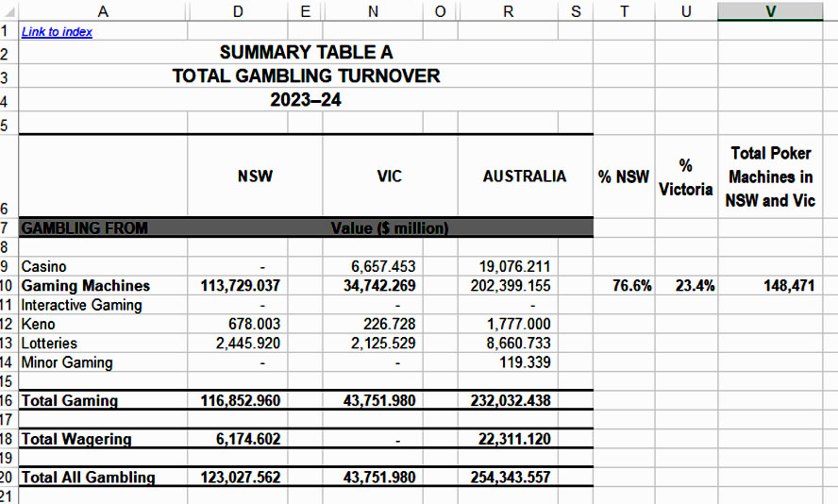Click row 20 header
The width and height of the screenshot is (838, 504).
coord(8,477)
